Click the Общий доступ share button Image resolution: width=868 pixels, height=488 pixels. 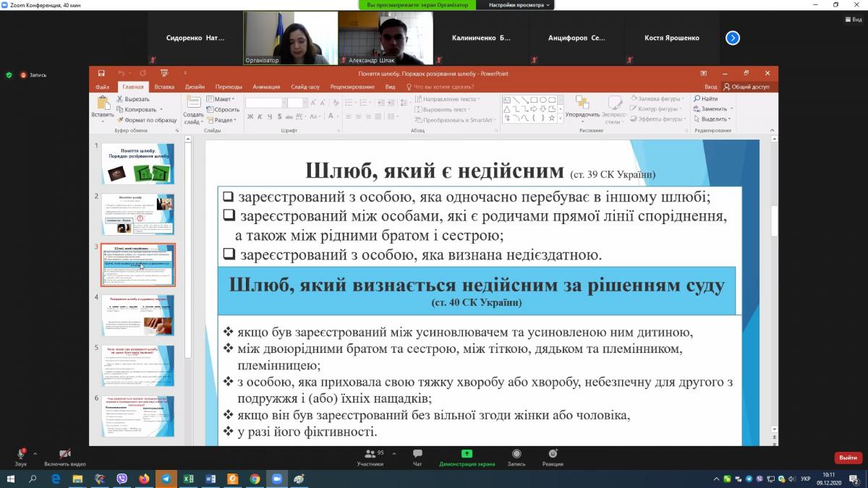pyautogui.click(x=746, y=87)
